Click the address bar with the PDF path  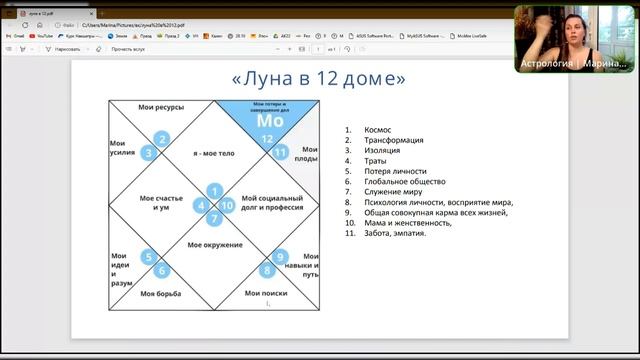click(133, 25)
